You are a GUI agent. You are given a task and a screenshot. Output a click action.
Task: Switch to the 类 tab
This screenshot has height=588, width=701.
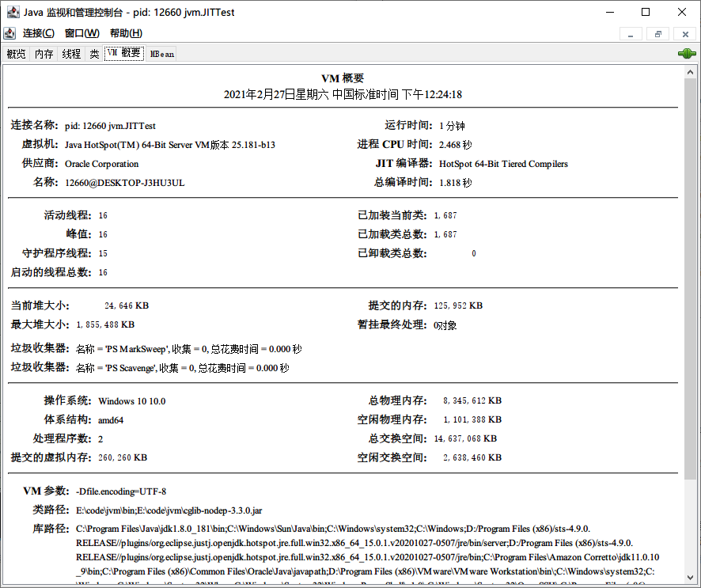tap(94, 54)
